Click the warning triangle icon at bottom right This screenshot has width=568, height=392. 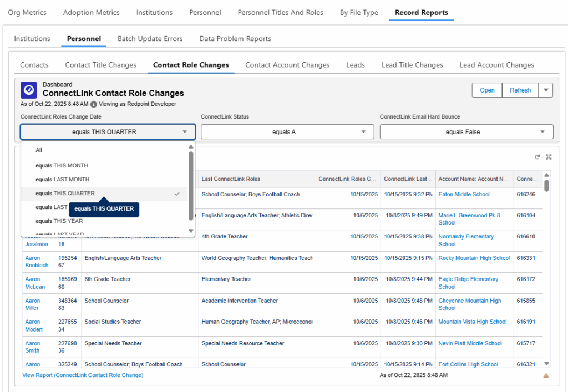[x=546, y=375]
